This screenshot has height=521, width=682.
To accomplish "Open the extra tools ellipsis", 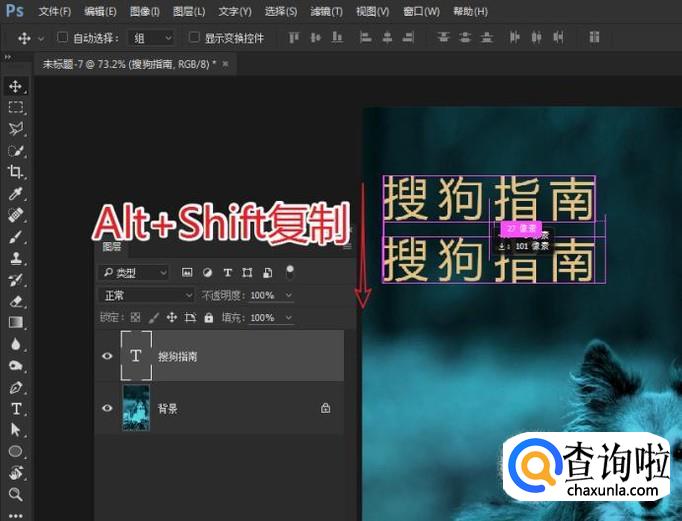I will [16, 515].
